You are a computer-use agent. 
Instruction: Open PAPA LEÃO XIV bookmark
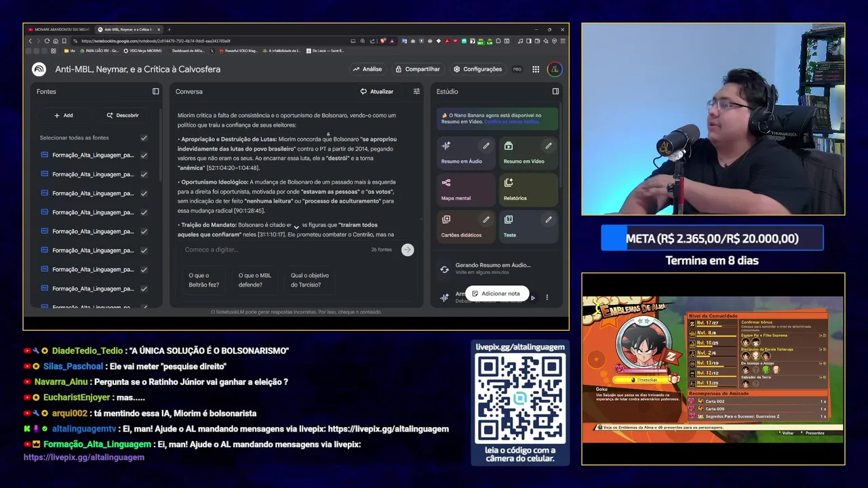pyautogui.click(x=100, y=51)
